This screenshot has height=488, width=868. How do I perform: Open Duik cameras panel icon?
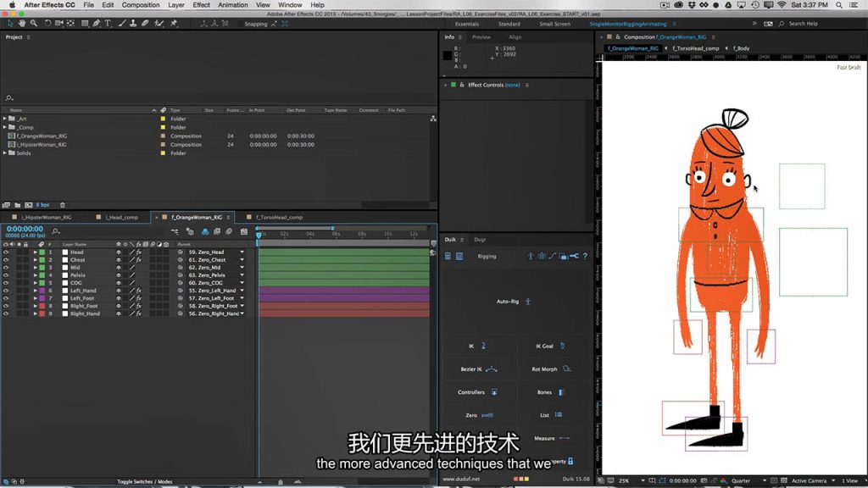tap(563, 256)
